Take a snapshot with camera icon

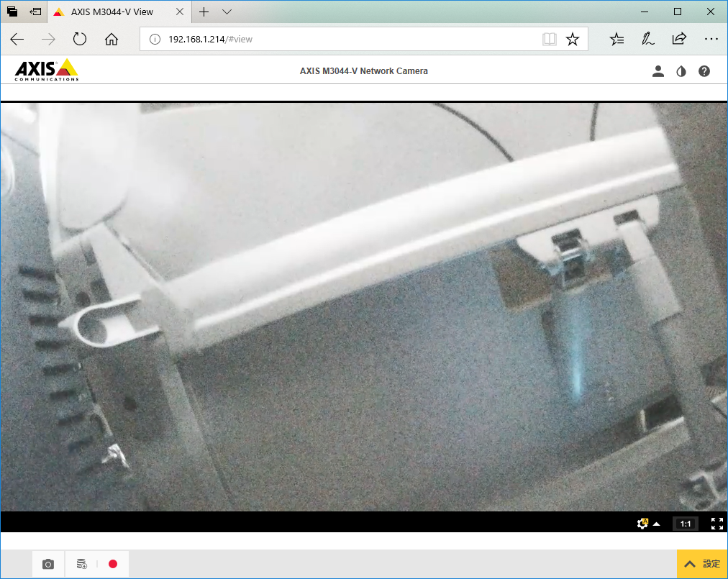click(x=47, y=564)
